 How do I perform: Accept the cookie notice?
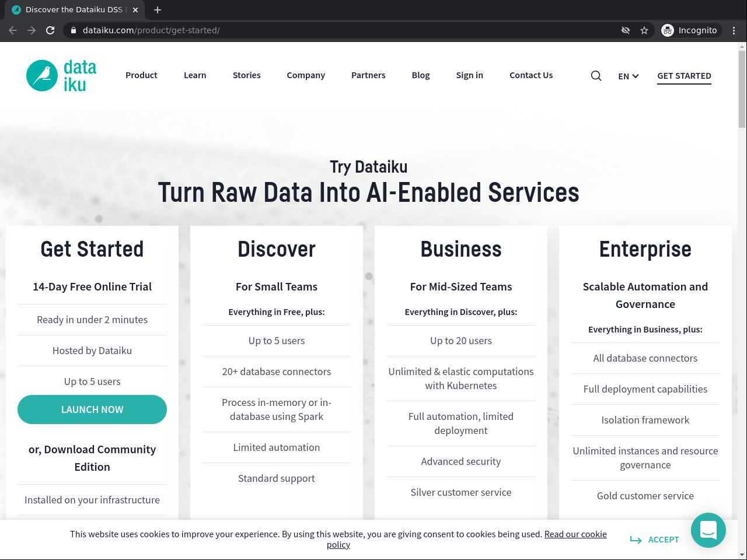(663, 540)
